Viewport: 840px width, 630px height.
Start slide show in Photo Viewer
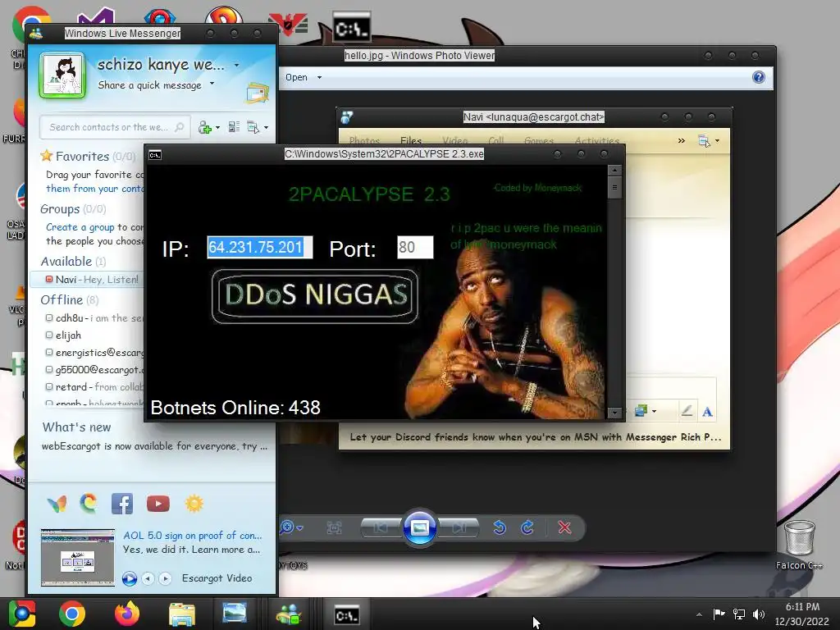[419, 527]
